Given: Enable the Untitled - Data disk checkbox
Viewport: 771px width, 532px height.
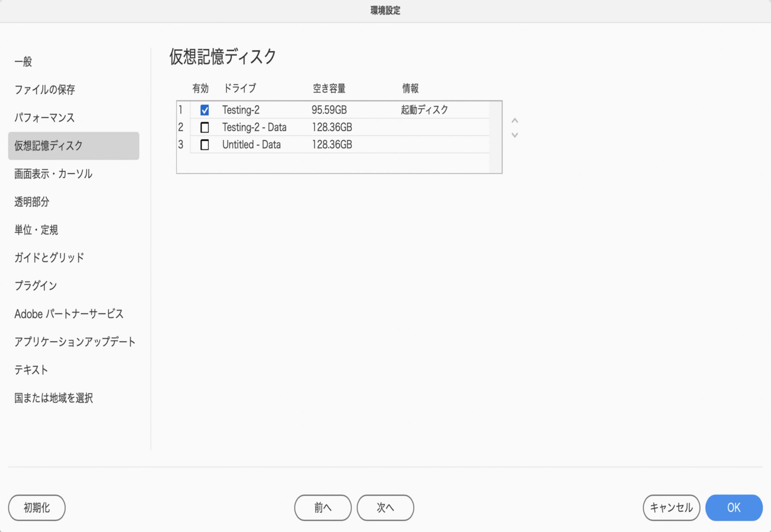Looking at the screenshot, I should tap(204, 145).
